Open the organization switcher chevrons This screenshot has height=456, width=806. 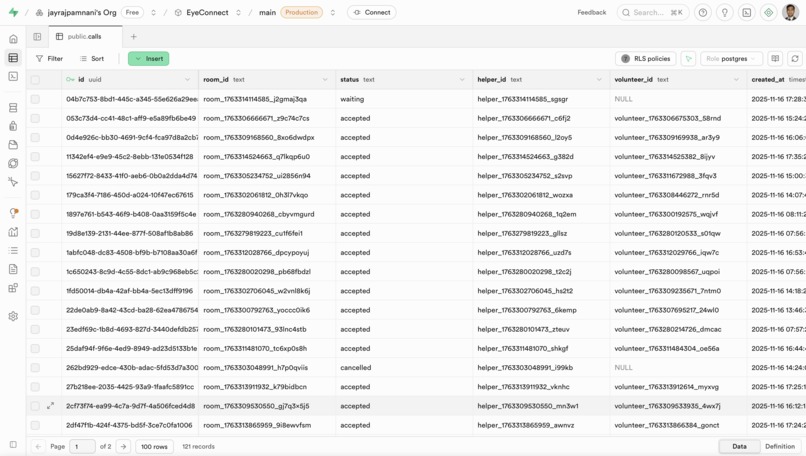coord(153,12)
